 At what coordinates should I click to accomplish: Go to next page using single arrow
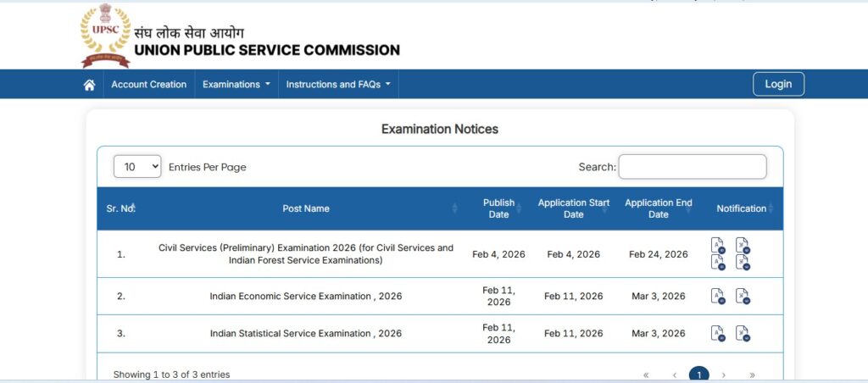pos(724,375)
